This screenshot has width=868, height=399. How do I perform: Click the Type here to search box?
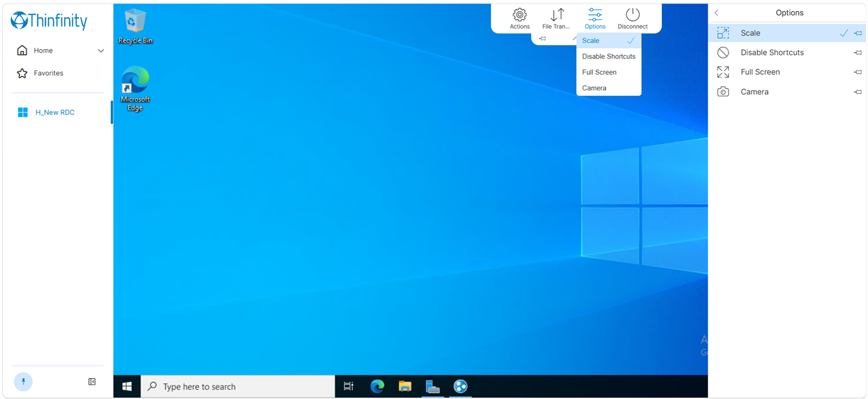pyautogui.click(x=238, y=386)
